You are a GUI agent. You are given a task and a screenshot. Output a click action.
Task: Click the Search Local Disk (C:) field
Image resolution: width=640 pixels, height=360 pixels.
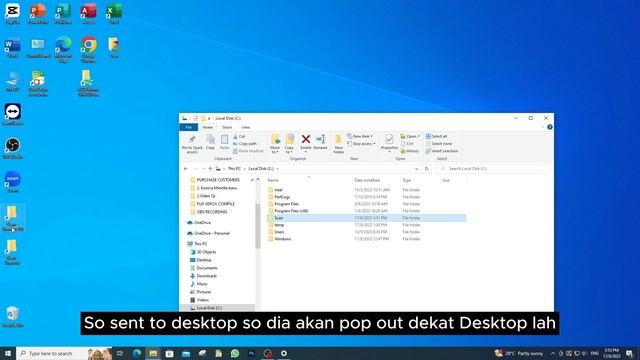[x=492, y=169]
